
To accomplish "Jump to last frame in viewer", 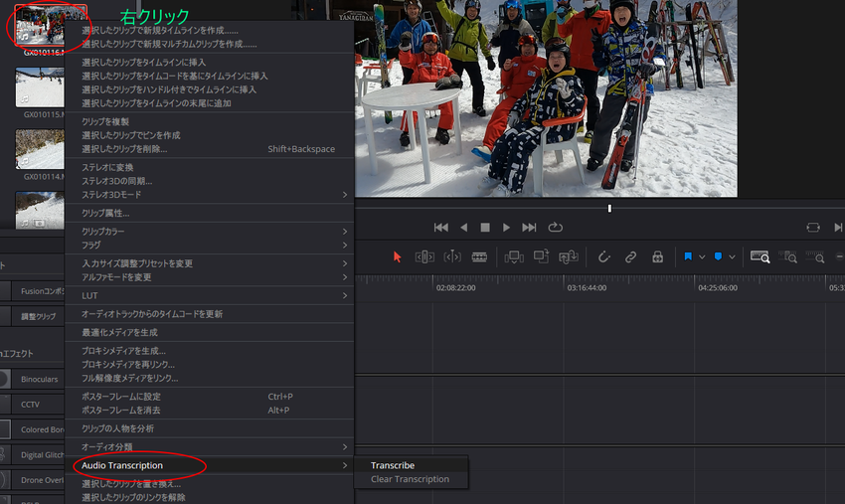I will coord(529,228).
